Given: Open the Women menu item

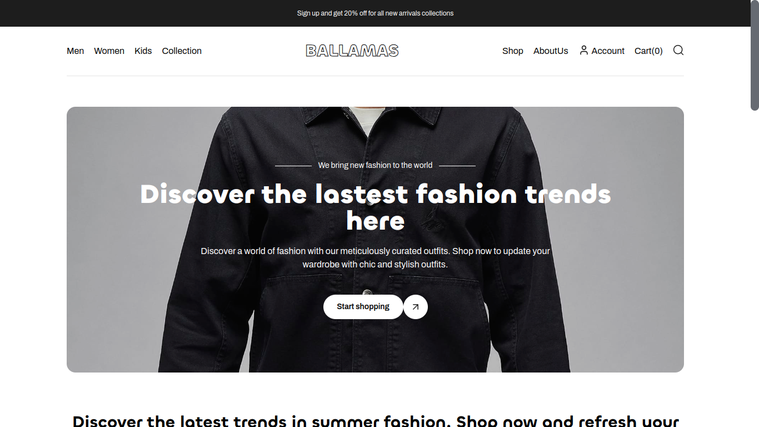Looking at the screenshot, I should (x=109, y=51).
